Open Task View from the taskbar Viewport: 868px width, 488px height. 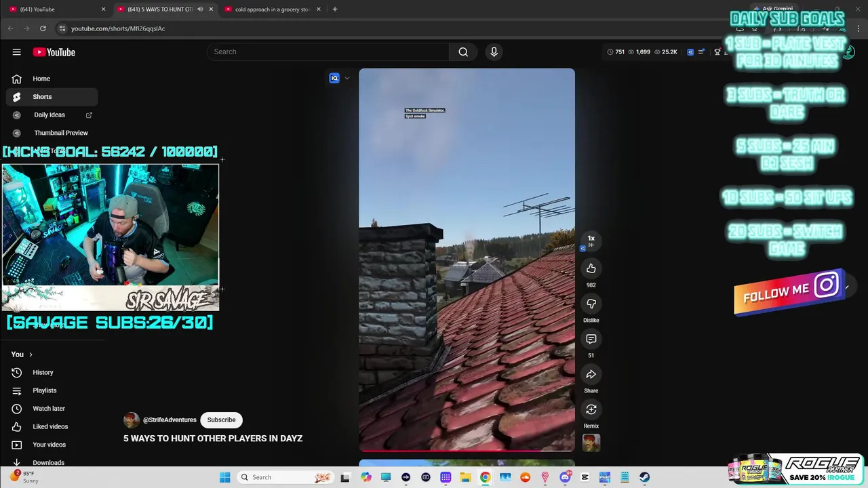(345, 477)
